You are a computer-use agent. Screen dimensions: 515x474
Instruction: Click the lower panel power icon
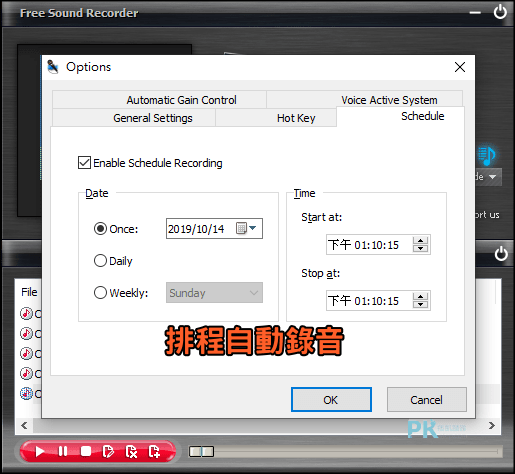coord(501,254)
